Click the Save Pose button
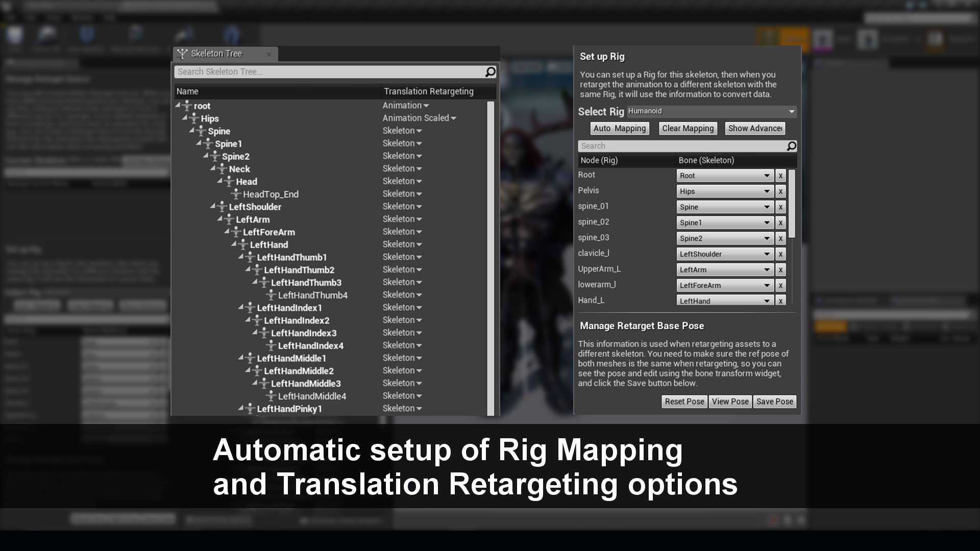Viewport: 980px width, 551px height. pos(774,401)
